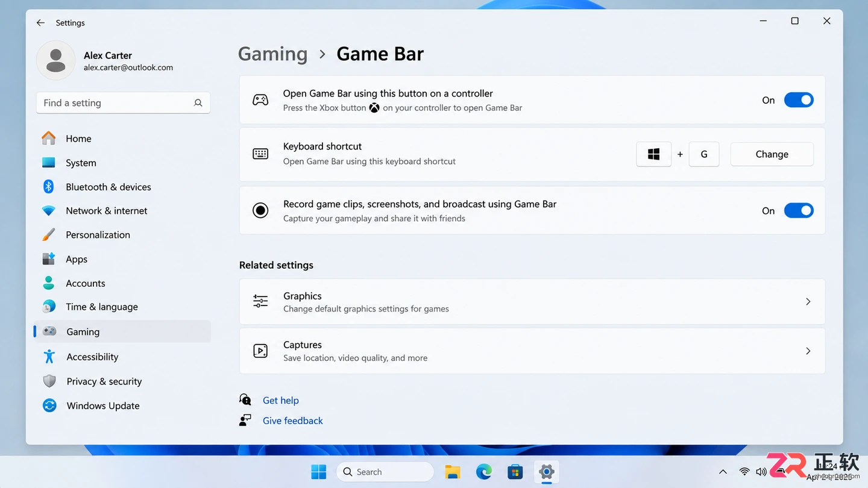Open Microsoft Edge from the taskbar
868x488 pixels.
click(x=484, y=472)
